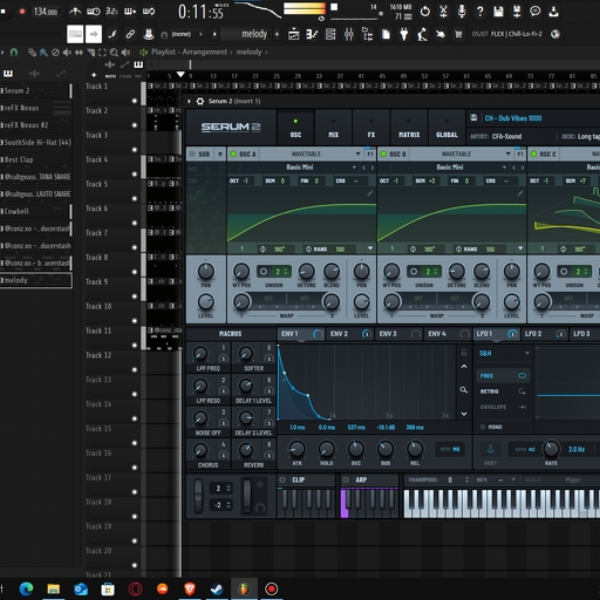Enable the SUB oscillator

point(192,154)
